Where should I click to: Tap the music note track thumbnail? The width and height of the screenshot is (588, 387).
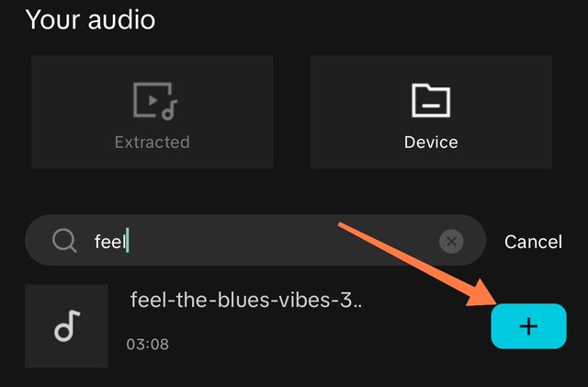pyautogui.click(x=66, y=325)
